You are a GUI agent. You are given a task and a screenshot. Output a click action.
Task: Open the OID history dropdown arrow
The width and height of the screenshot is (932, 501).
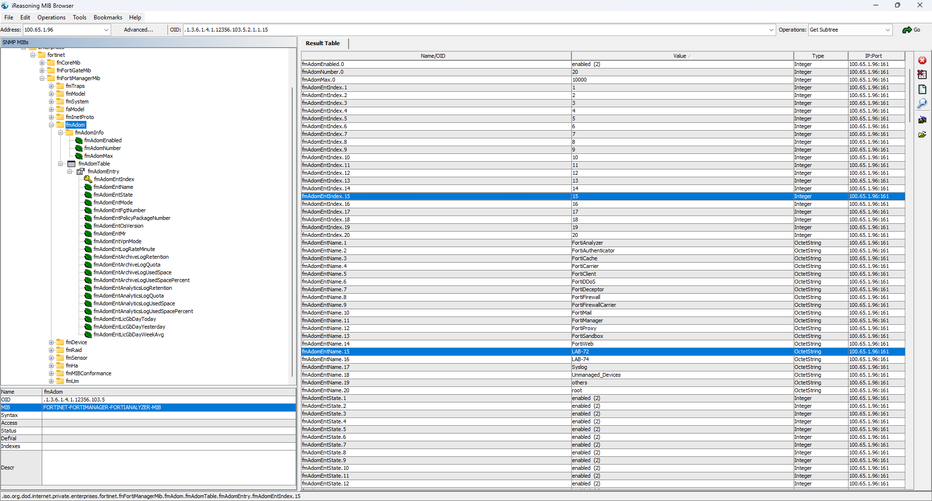point(771,30)
